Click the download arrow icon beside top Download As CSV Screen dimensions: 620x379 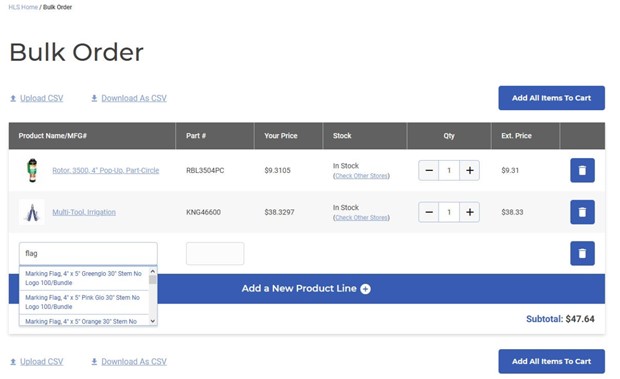click(x=94, y=98)
